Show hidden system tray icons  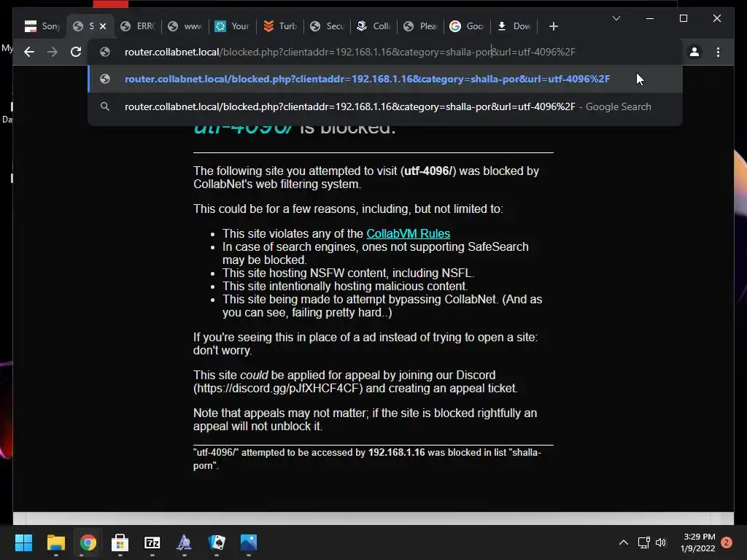(623, 542)
